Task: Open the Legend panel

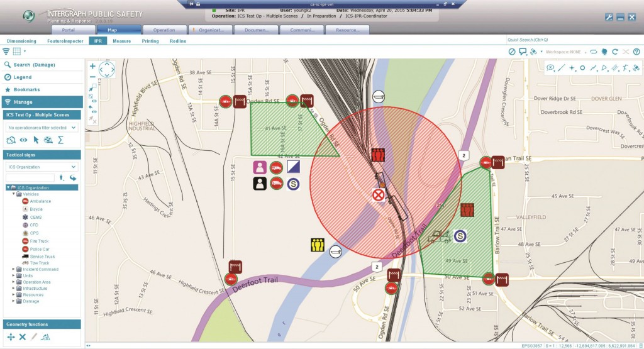Action: 42,77
